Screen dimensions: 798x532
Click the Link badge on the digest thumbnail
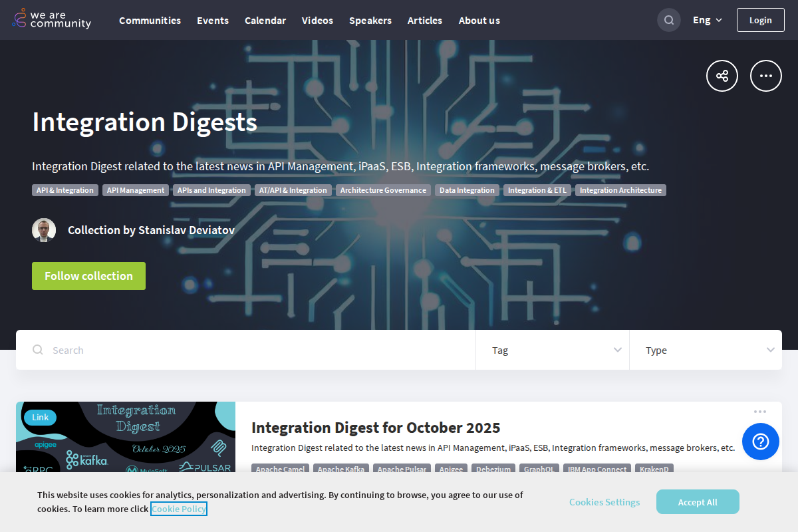point(40,417)
